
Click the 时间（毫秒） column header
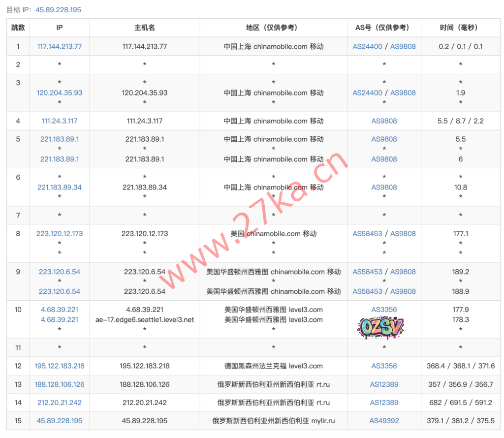[x=460, y=28]
